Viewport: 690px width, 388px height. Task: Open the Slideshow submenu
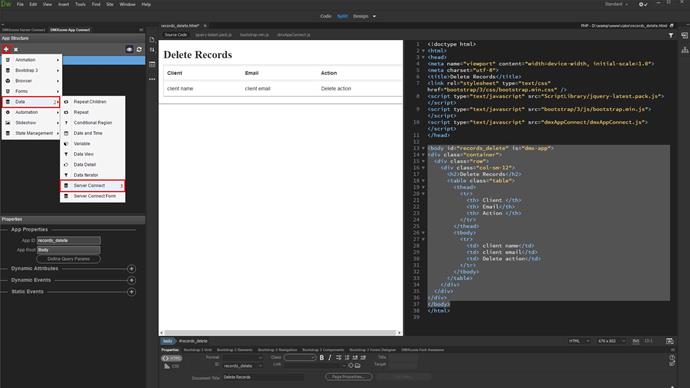(x=32, y=123)
